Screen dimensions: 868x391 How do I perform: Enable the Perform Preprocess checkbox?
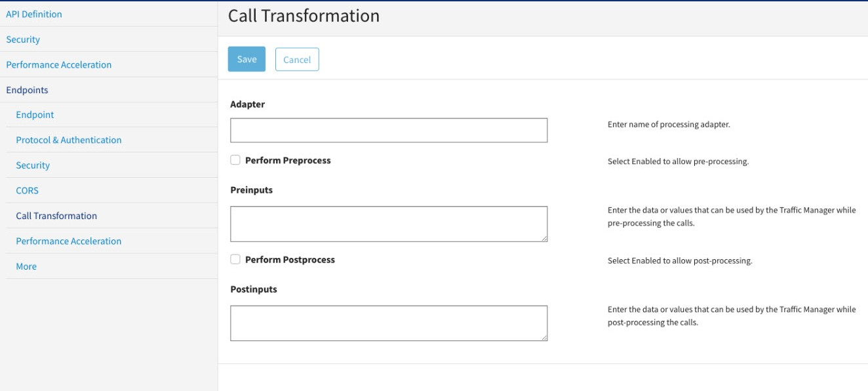[x=235, y=160]
